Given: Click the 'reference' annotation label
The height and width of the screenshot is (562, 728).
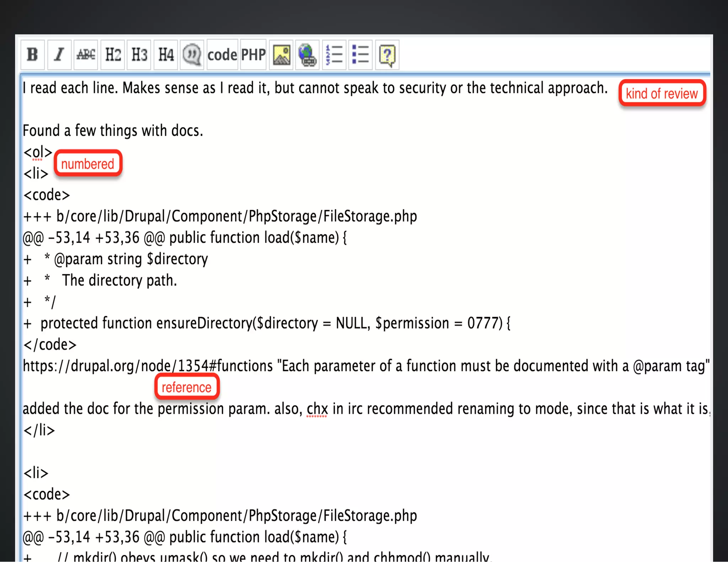Looking at the screenshot, I should (x=187, y=387).
